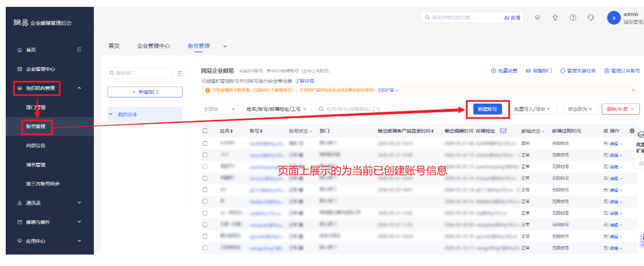Open the red 删除/恢复 dropdown
644x266 pixels.
pyautogui.click(x=621, y=109)
